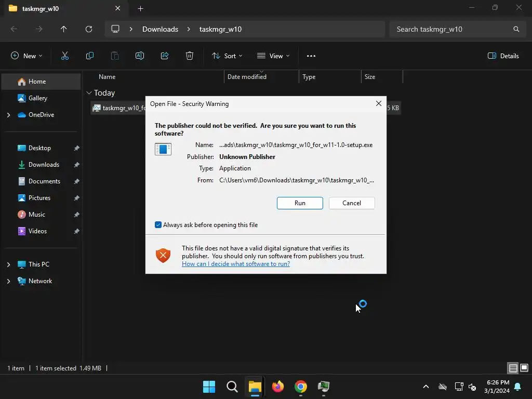Open pinned Videos folder
The height and width of the screenshot is (399, 532).
coord(41,231)
